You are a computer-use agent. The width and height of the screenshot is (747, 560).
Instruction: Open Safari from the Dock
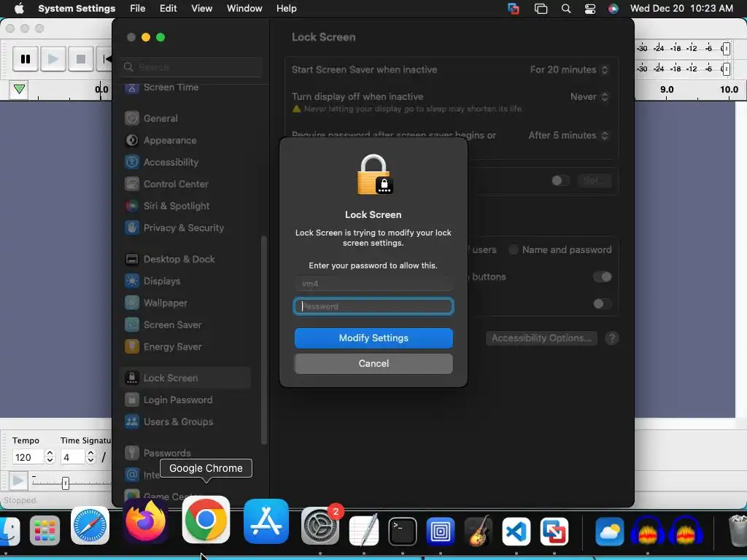point(90,526)
